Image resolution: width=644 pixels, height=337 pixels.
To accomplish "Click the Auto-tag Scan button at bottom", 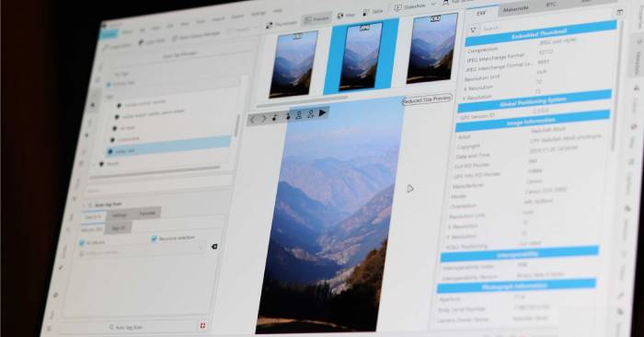I will (x=127, y=327).
